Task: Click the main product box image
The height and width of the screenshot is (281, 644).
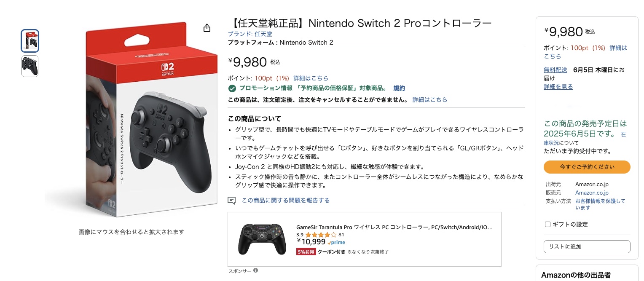Action: click(x=131, y=122)
